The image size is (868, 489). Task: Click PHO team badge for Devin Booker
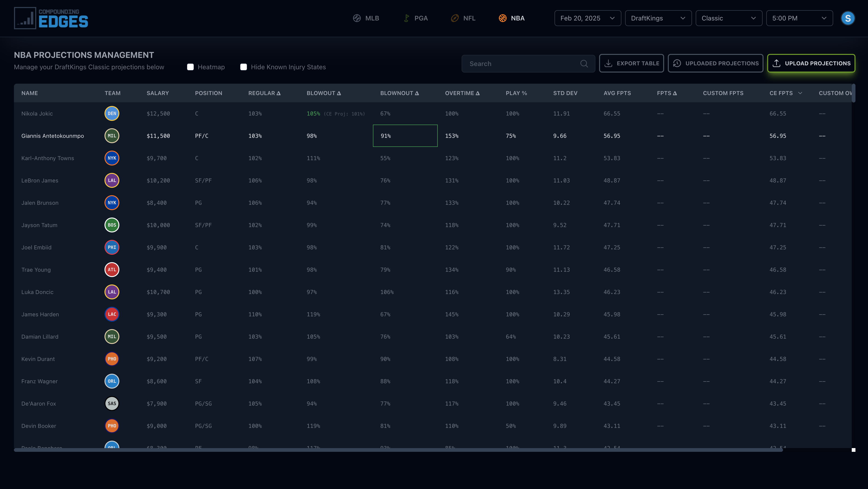point(112,426)
